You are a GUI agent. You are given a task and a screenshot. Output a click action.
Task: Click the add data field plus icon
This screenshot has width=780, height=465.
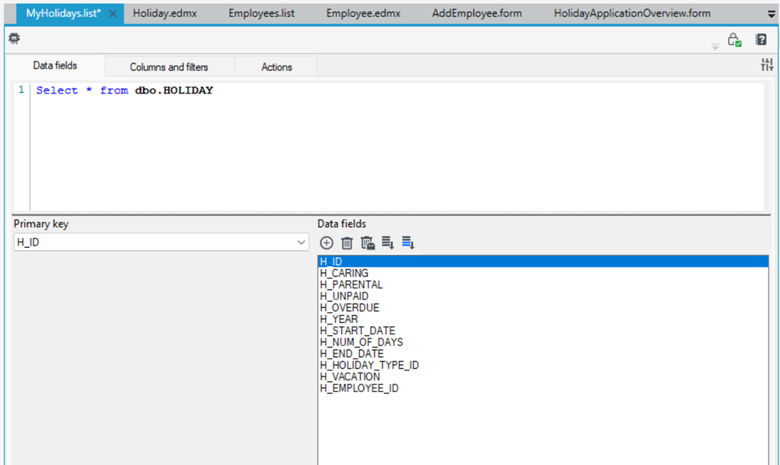pyautogui.click(x=326, y=243)
